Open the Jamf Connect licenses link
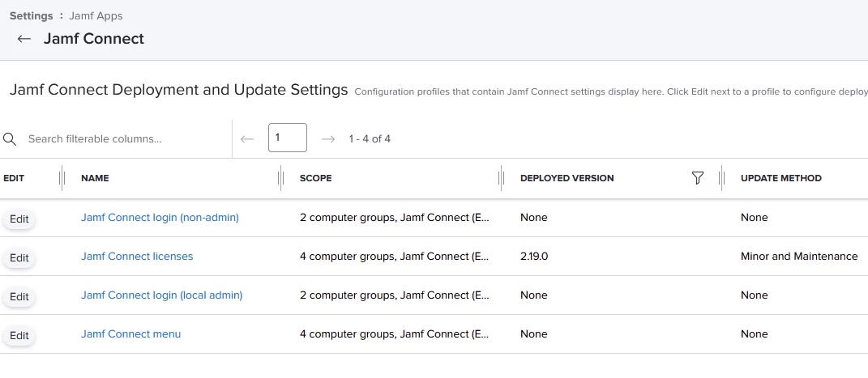Viewport: 868px width, 378px height. point(137,257)
